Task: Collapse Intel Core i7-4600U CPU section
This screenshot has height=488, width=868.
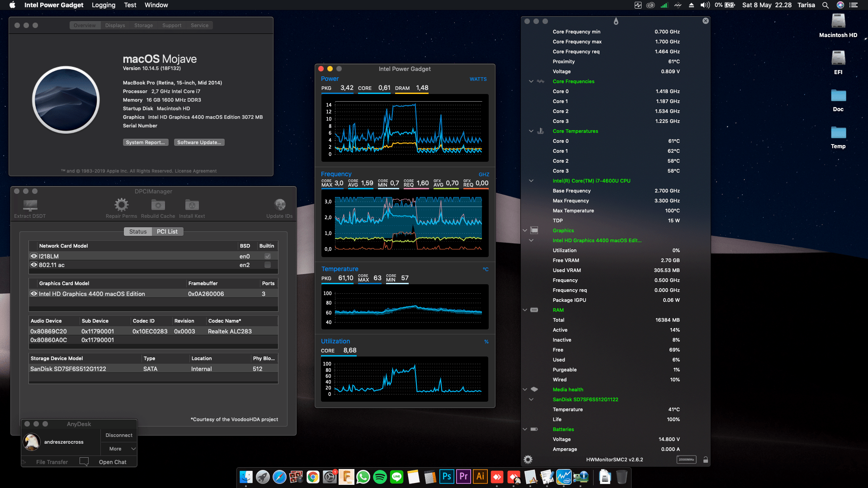Action: tap(531, 181)
